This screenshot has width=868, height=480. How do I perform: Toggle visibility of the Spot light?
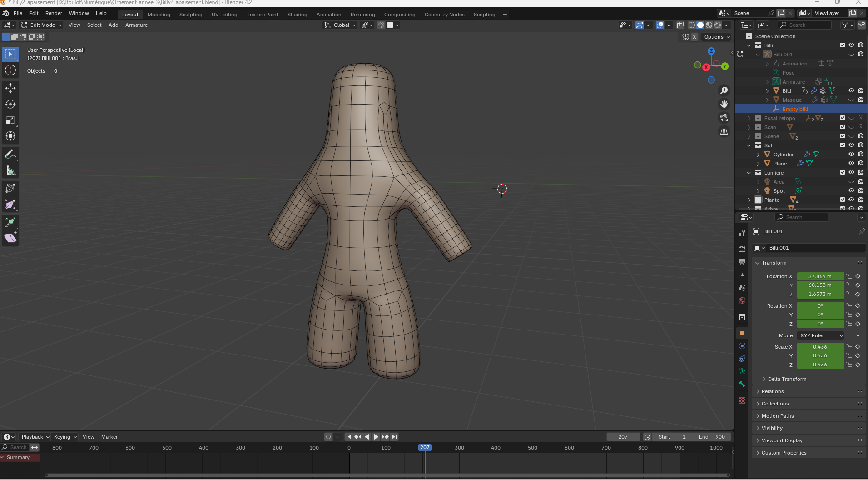(851, 191)
